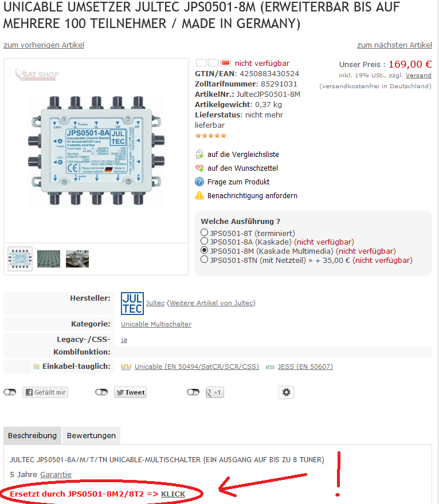Enable the Twitter share toggle switch
This screenshot has width=439, height=504.
click(x=101, y=392)
